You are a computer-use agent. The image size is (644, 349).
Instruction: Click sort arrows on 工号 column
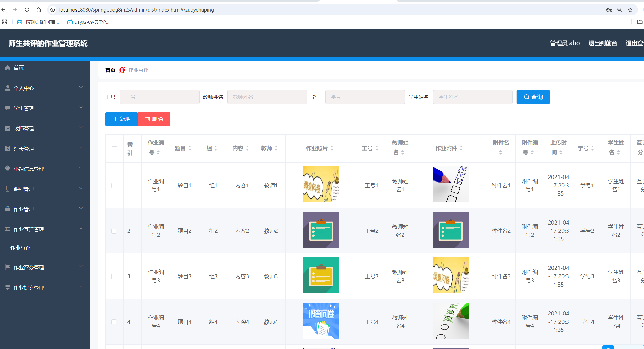coord(377,148)
